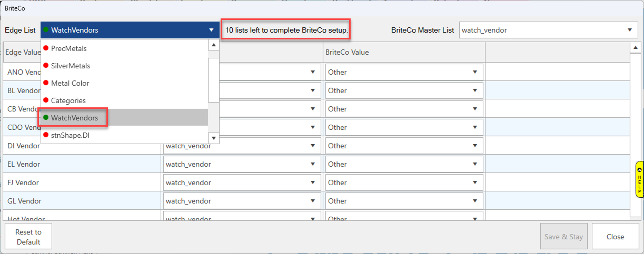Expand BriteCo Value dropdown for GL Vendor

[x=475, y=201]
